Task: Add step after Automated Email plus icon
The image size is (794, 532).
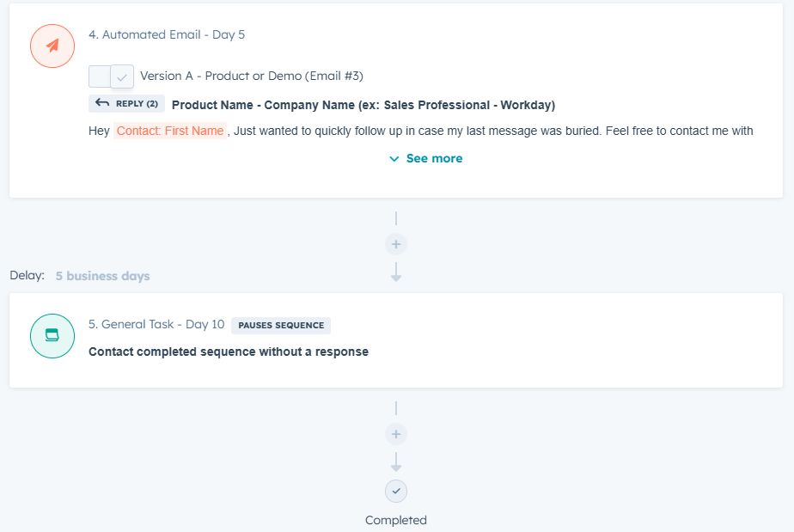Action: (x=396, y=244)
